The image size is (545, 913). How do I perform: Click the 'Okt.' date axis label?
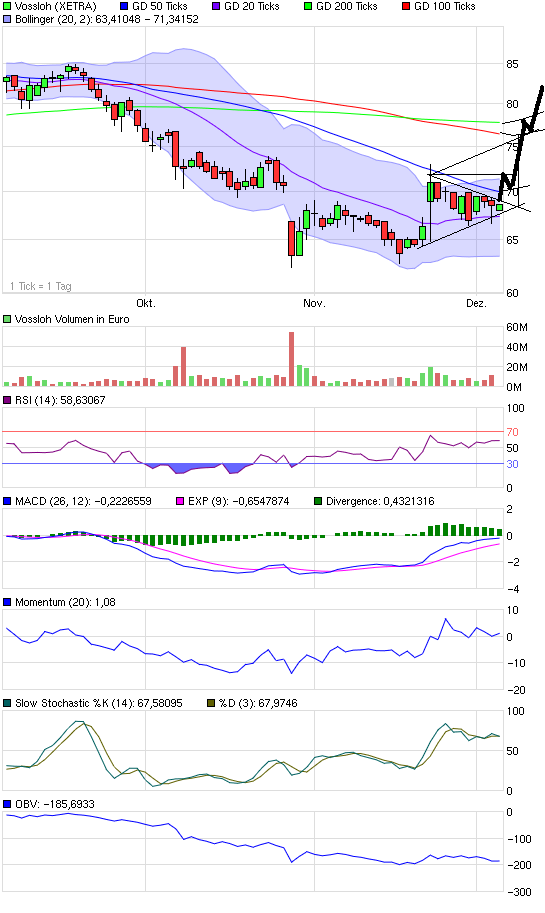click(x=146, y=303)
